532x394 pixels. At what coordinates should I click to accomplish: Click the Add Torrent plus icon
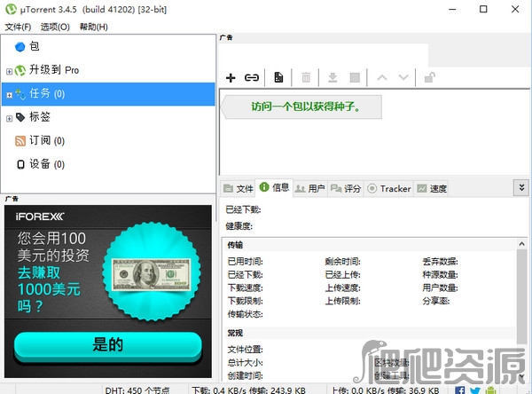231,78
